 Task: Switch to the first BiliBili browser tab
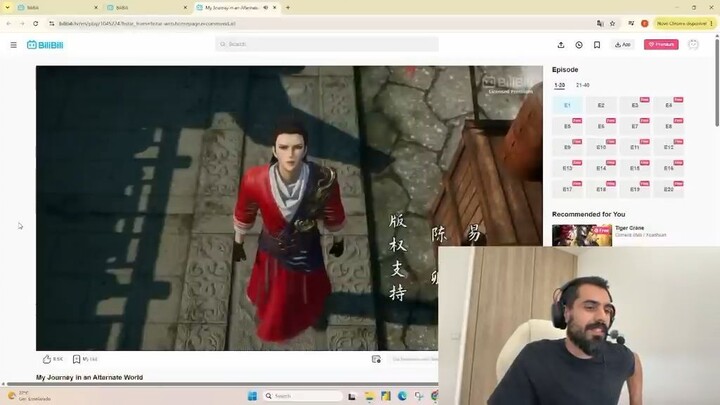pos(57,8)
